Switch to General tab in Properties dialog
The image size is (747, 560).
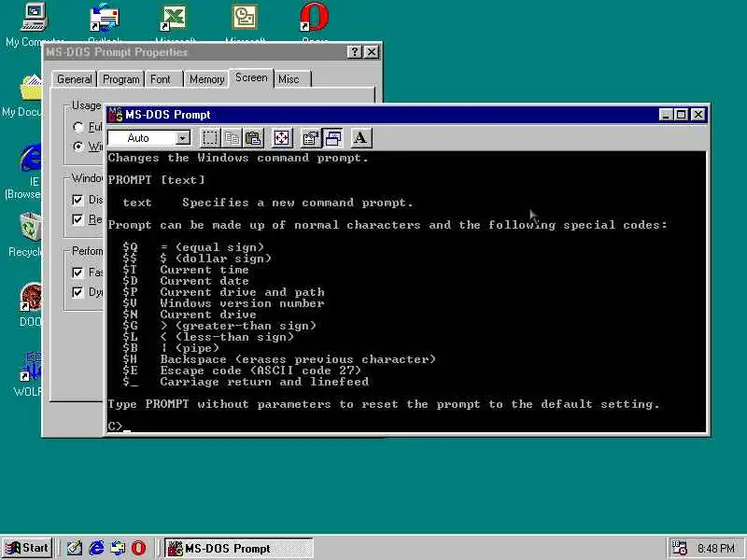coord(75,79)
